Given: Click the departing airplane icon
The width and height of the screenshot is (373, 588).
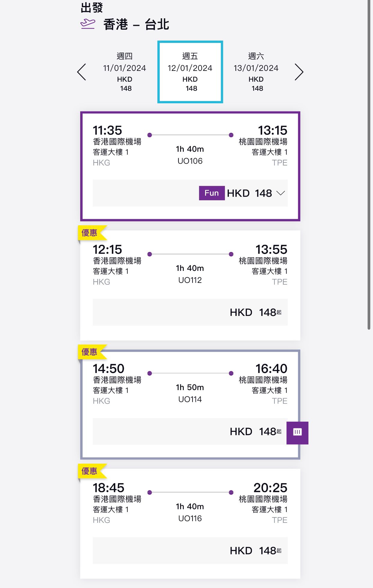Looking at the screenshot, I should click(88, 24).
